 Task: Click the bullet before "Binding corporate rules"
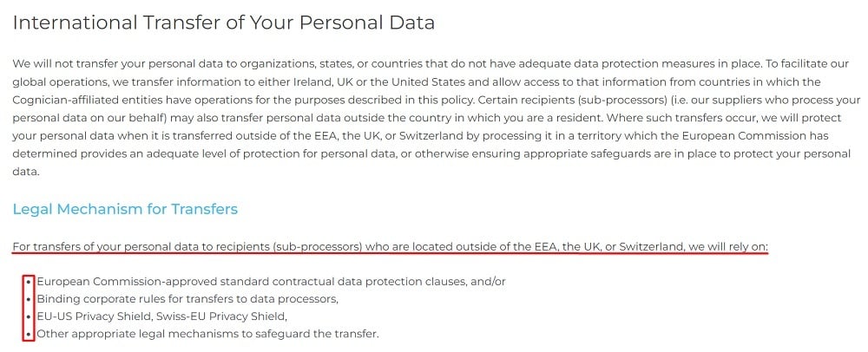coord(29,299)
